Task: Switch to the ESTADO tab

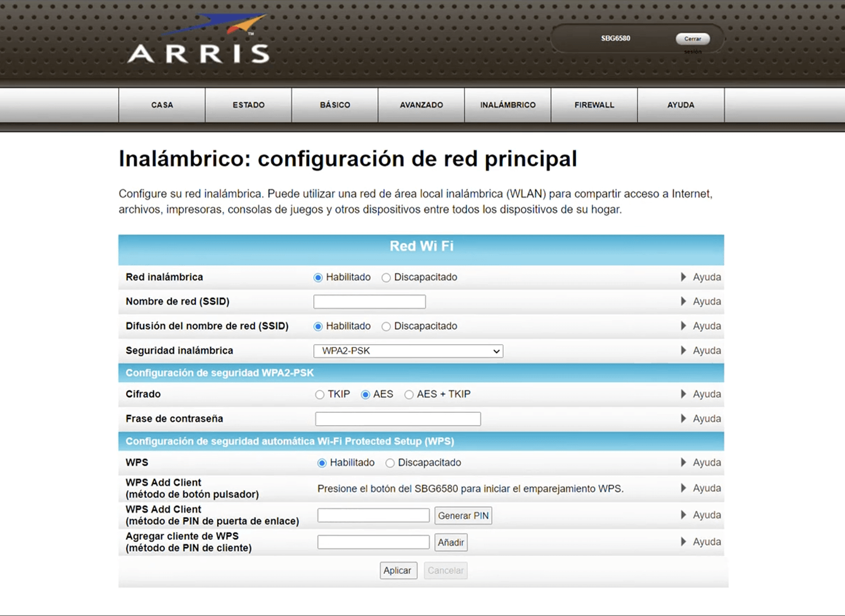Action: click(248, 105)
